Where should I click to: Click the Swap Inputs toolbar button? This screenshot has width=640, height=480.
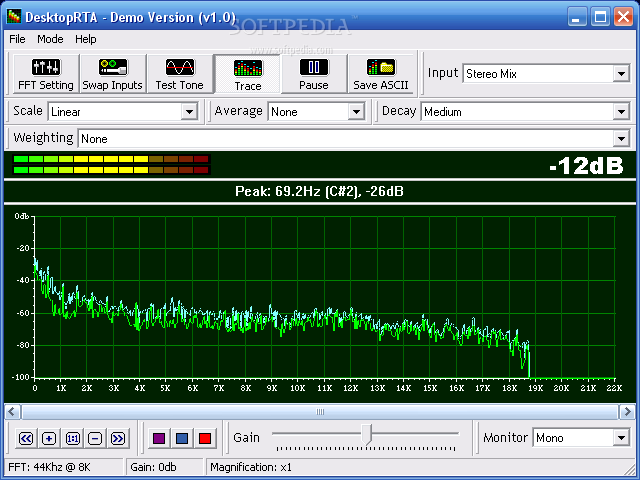113,74
